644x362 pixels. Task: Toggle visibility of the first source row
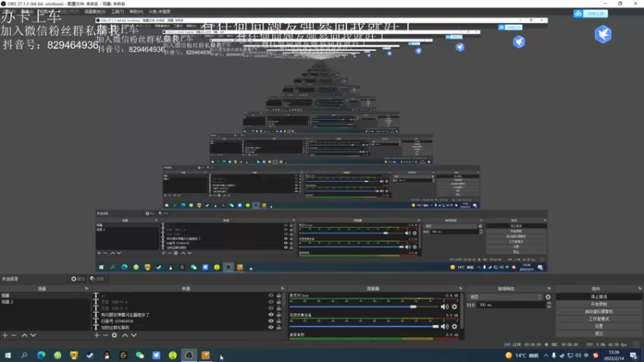coord(270,295)
